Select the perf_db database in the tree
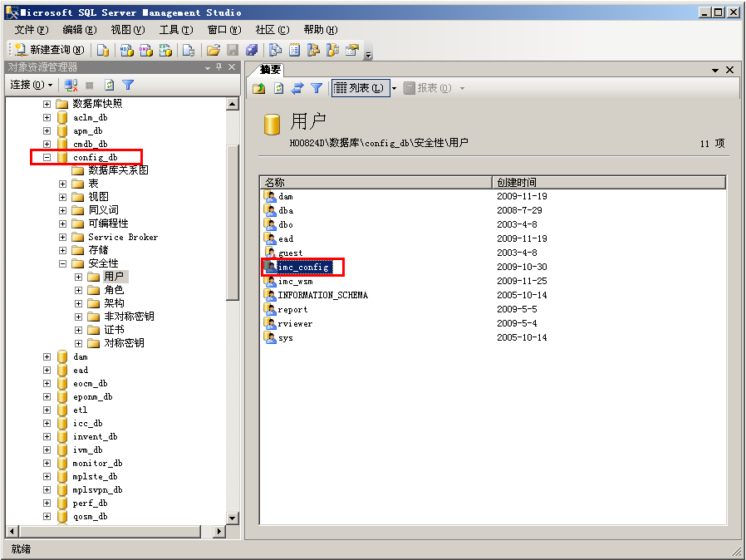 click(x=90, y=503)
